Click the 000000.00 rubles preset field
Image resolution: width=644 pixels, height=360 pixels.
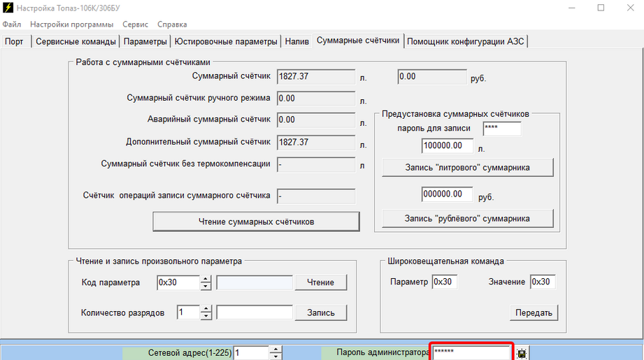[x=448, y=194]
